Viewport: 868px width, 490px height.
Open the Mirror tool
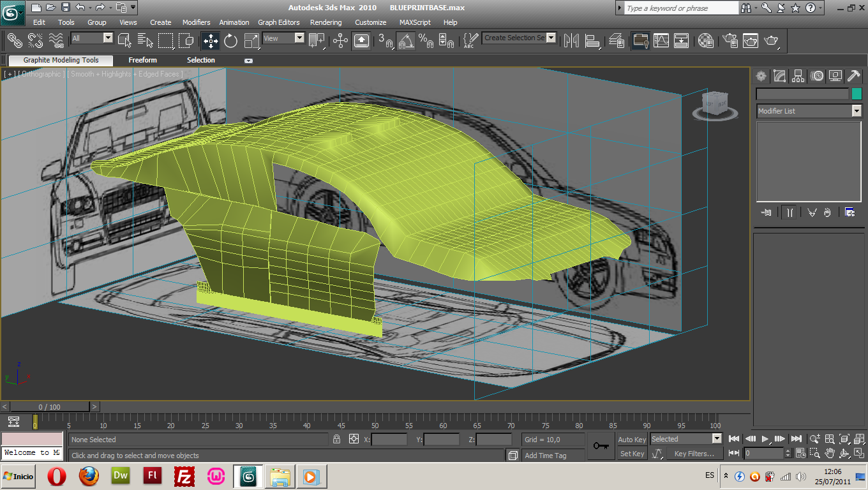coord(571,41)
